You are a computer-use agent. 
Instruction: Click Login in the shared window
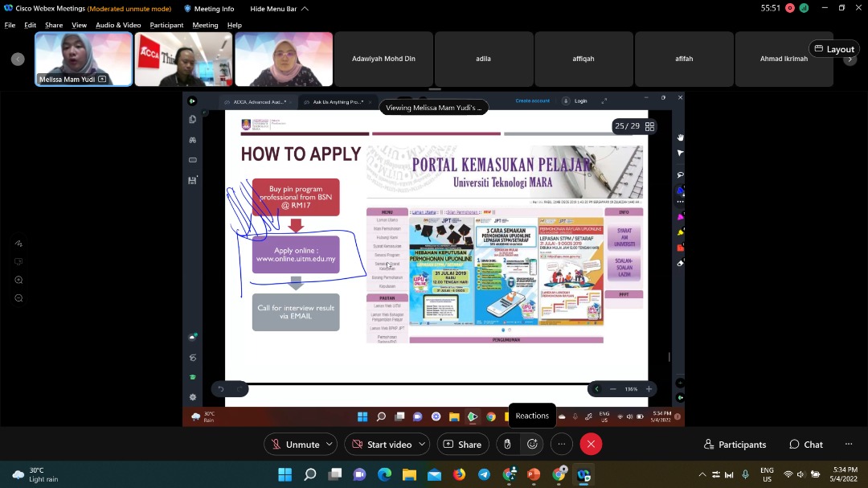[580, 100]
